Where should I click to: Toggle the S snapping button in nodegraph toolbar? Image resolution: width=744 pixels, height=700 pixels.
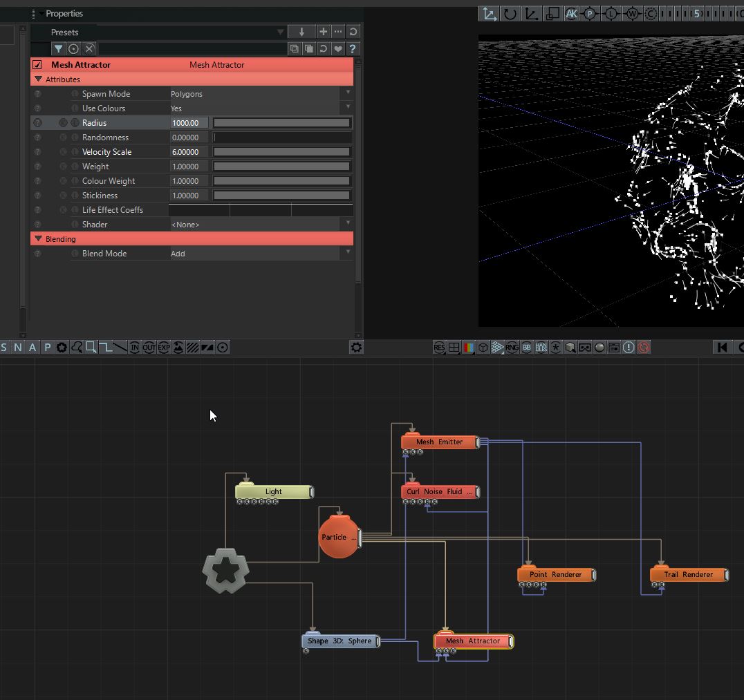click(3, 348)
